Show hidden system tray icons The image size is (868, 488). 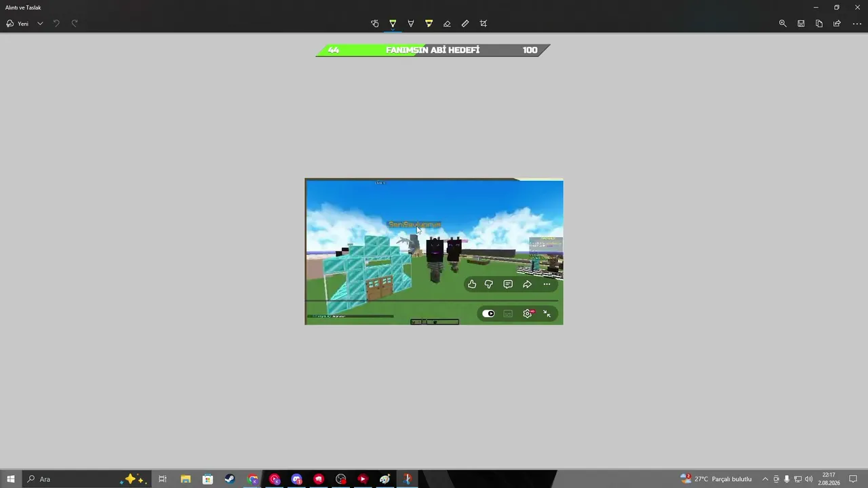(766, 479)
